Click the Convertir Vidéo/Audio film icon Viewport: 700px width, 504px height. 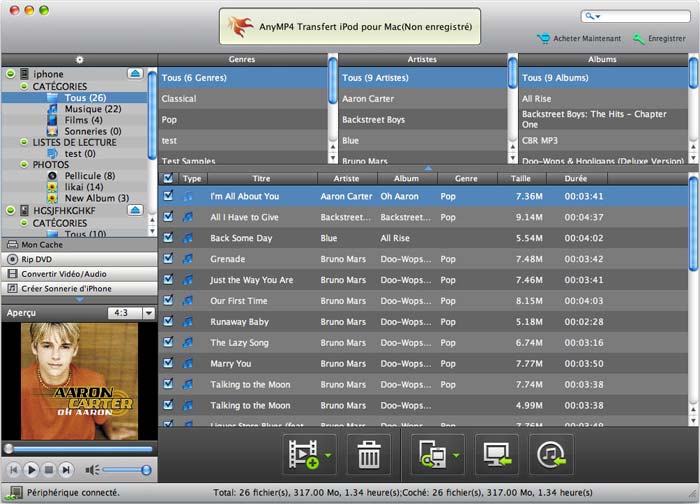pyautogui.click(x=12, y=274)
